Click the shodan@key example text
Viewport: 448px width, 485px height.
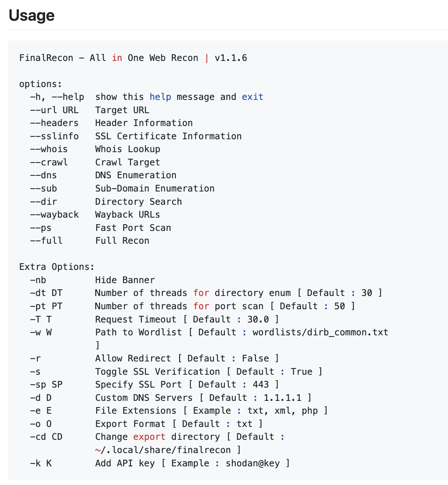tap(253, 463)
